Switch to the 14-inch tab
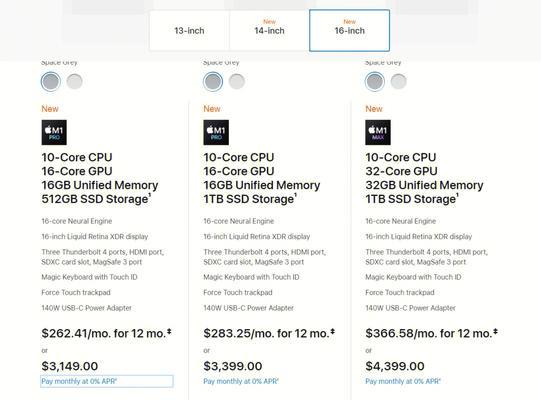 pos(269,31)
